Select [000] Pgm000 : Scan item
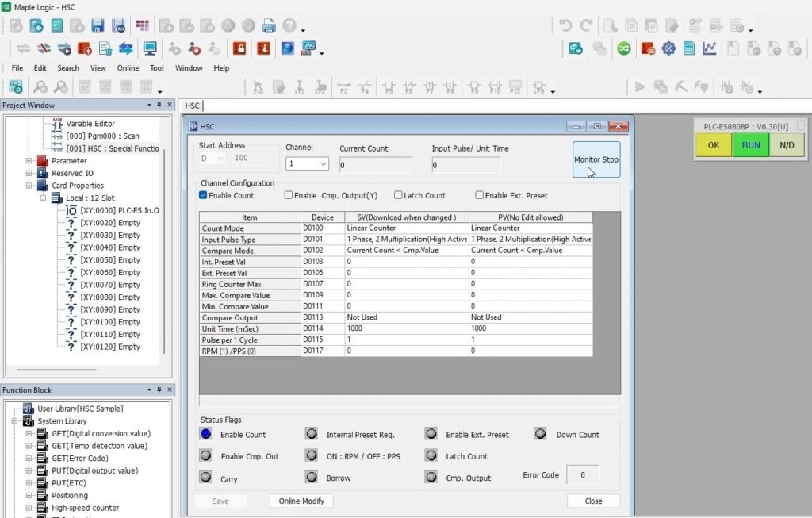 coord(102,136)
